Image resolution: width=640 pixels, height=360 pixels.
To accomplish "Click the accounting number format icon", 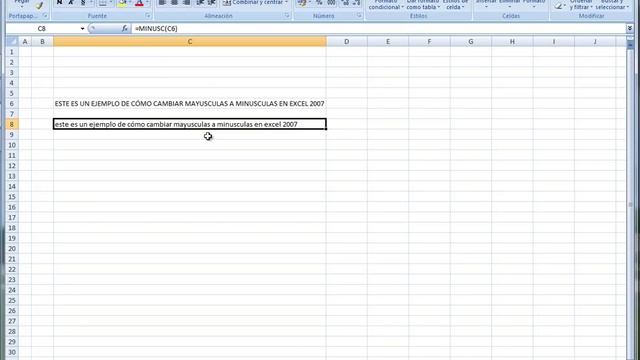I will [x=302, y=2].
